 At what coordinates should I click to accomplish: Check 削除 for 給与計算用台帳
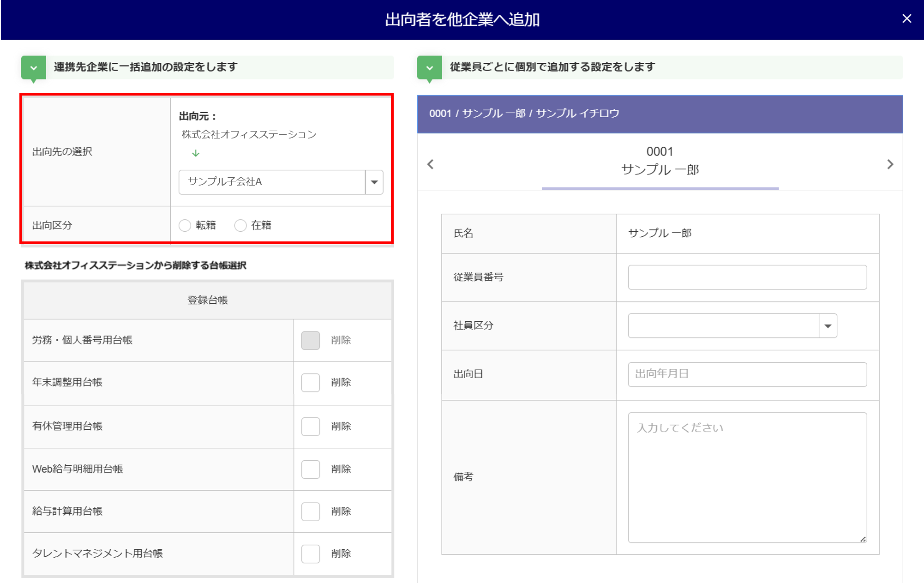(x=310, y=511)
